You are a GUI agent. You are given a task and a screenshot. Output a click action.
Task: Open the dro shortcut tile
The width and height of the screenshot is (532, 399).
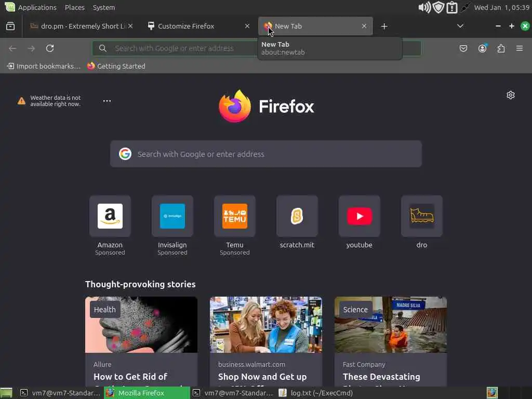coord(422,216)
